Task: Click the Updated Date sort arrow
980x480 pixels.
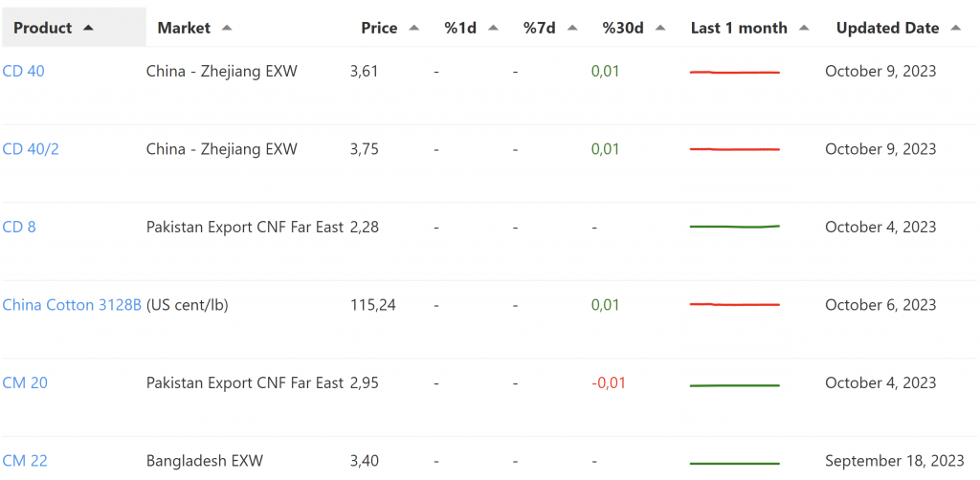Action: 956,28
